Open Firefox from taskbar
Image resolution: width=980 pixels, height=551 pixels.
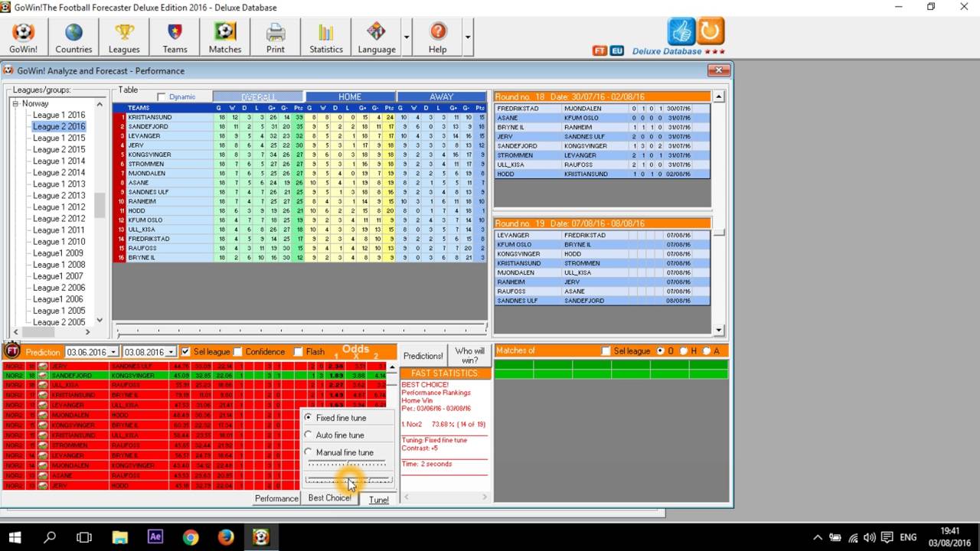226,537
